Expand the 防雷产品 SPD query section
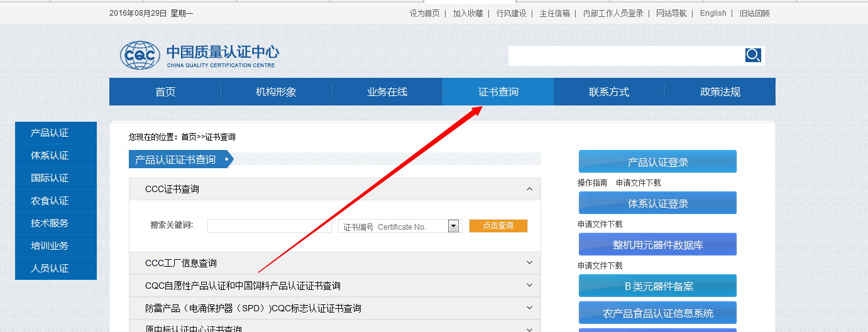The width and height of the screenshot is (868, 332). pyautogui.click(x=529, y=308)
